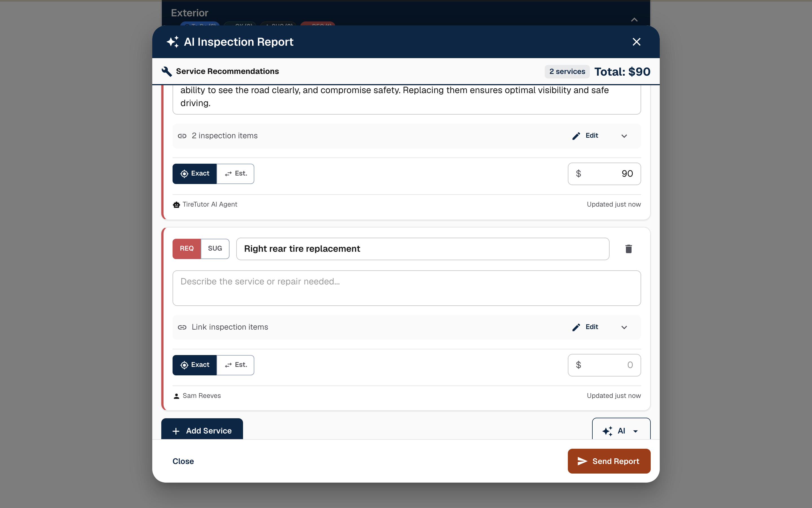Image resolution: width=812 pixels, height=508 pixels.
Task: Delete the Right rear tire replacement service
Action: coord(628,249)
